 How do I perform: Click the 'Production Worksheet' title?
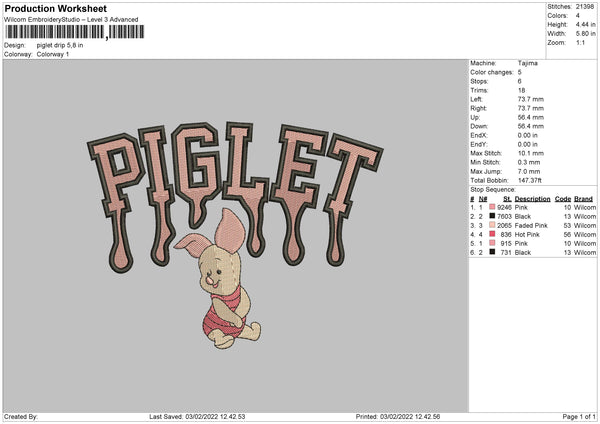click(55, 8)
